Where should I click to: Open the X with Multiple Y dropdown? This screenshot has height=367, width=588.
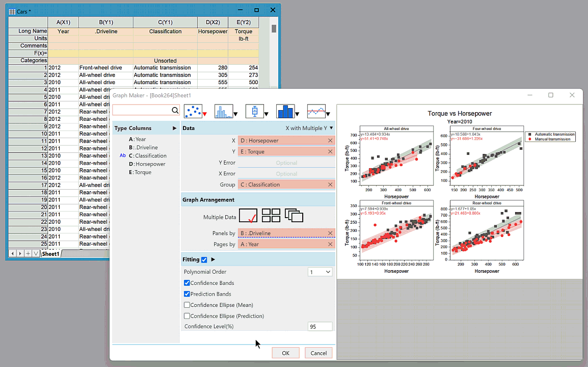tap(309, 128)
